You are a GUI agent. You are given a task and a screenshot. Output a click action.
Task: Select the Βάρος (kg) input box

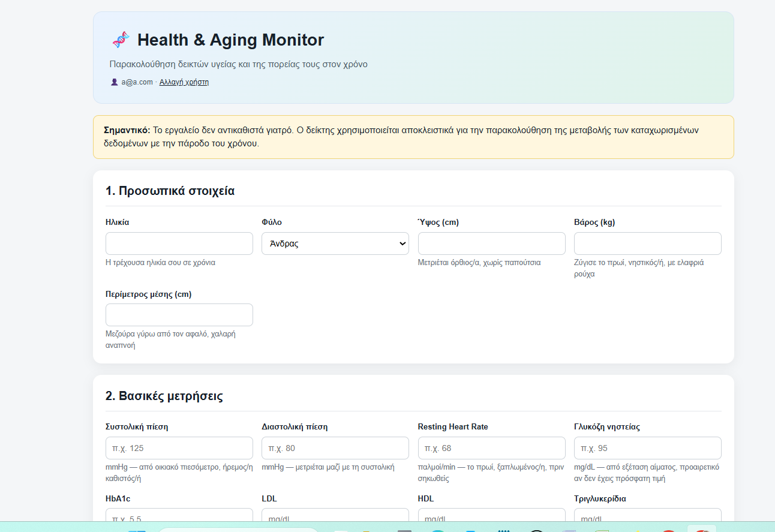click(648, 244)
